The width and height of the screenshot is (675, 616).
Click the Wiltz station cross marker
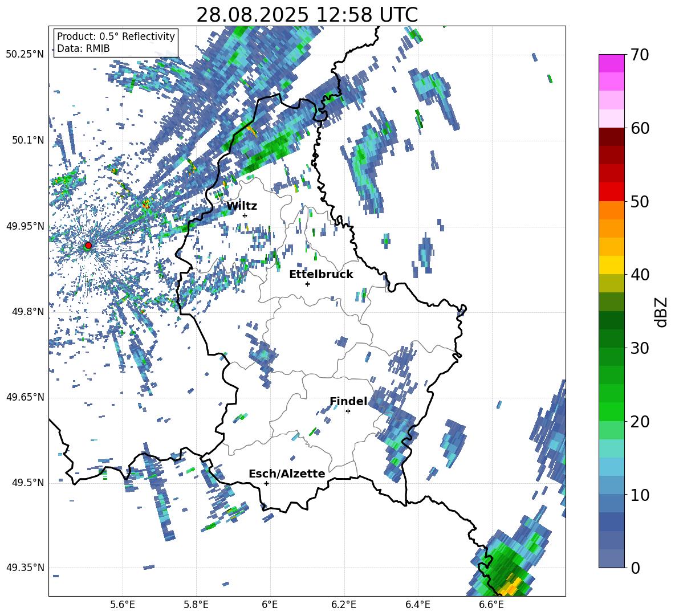tap(245, 215)
